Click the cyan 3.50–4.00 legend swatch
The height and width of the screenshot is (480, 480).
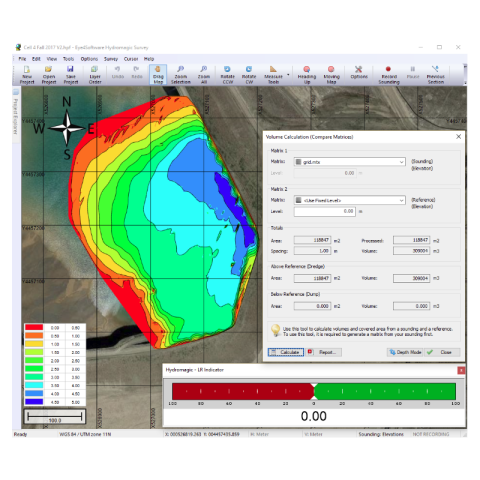34,385
